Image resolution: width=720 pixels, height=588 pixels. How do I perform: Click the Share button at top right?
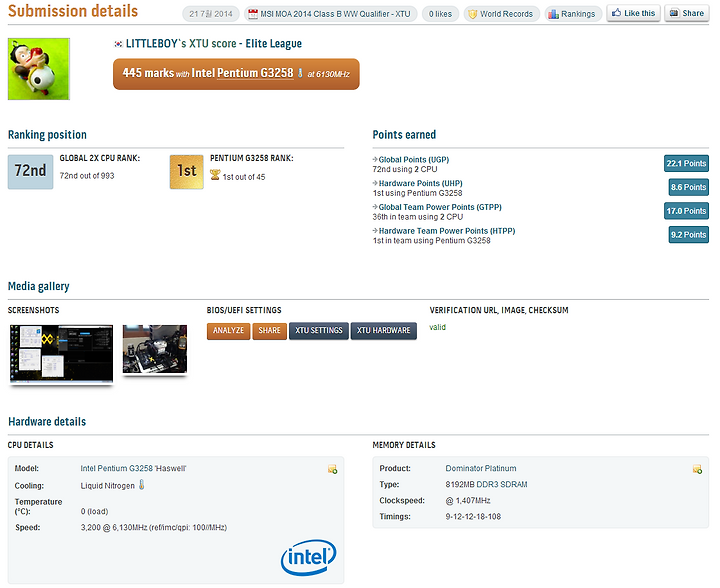[686, 13]
